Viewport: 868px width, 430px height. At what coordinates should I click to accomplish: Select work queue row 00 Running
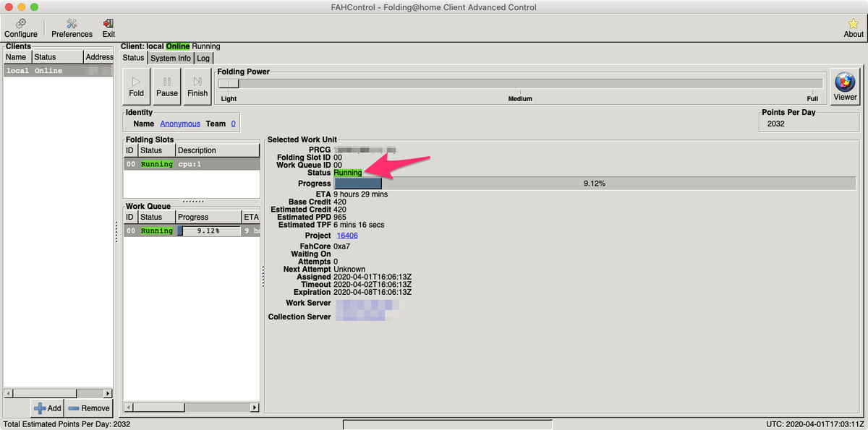coord(192,231)
